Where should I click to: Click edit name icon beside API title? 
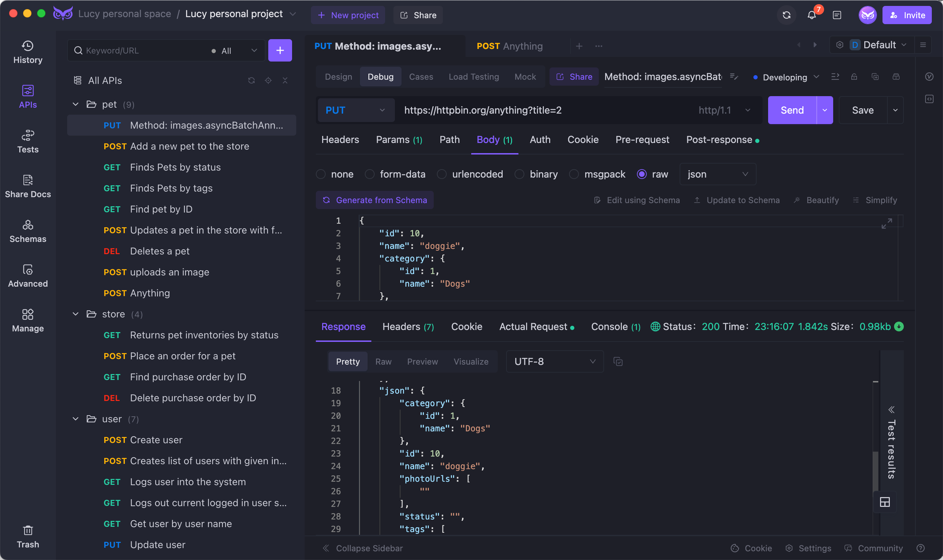pyautogui.click(x=734, y=77)
